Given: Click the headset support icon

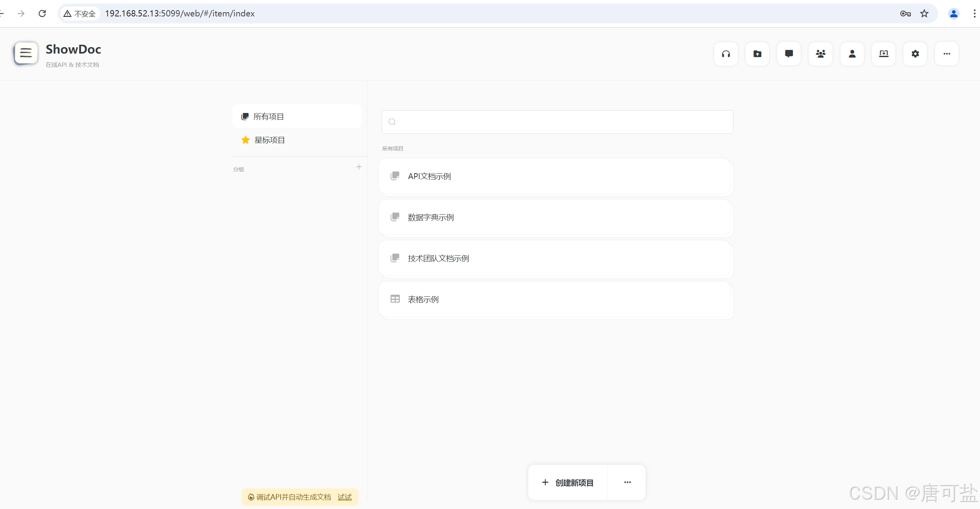Looking at the screenshot, I should click(x=726, y=54).
